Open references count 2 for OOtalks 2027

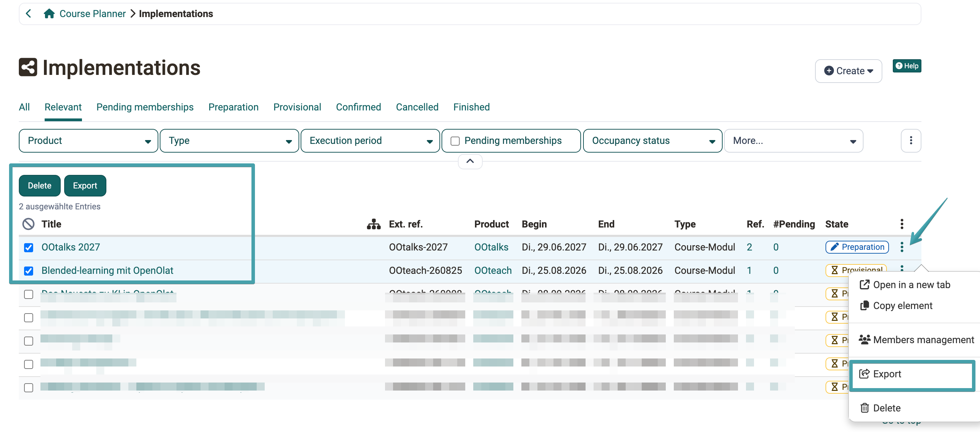click(749, 247)
